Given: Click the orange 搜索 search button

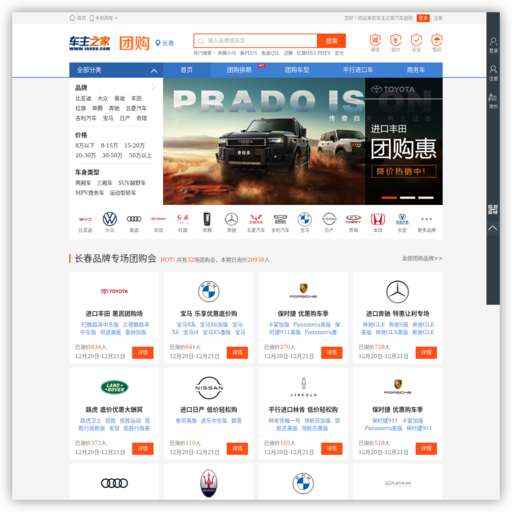Looking at the screenshot, I should [x=331, y=41].
